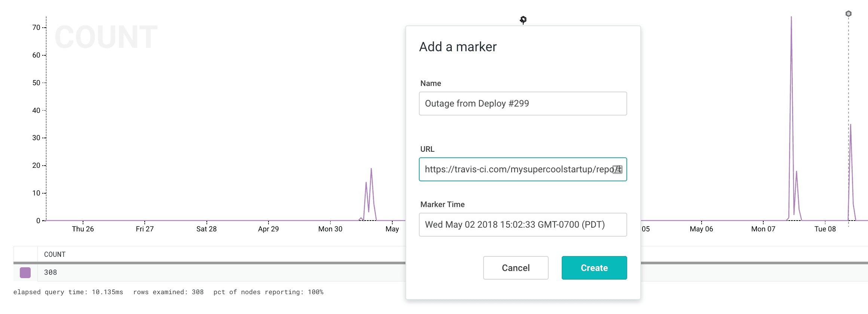
Task: Click the Create button to add the marker
Action: tap(594, 268)
